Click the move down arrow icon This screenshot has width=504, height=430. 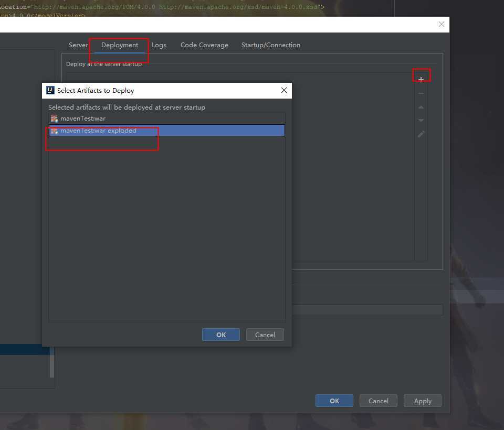coord(421,120)
